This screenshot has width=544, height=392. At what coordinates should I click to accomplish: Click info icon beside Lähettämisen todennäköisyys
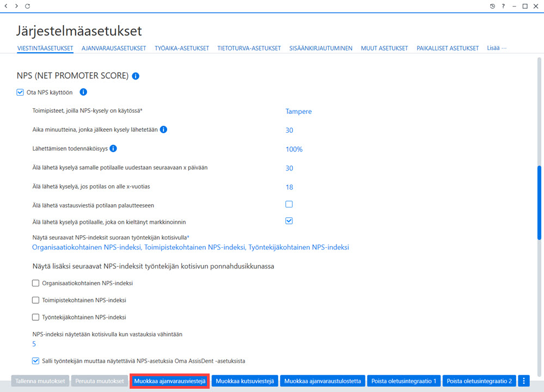coord(113,149)
